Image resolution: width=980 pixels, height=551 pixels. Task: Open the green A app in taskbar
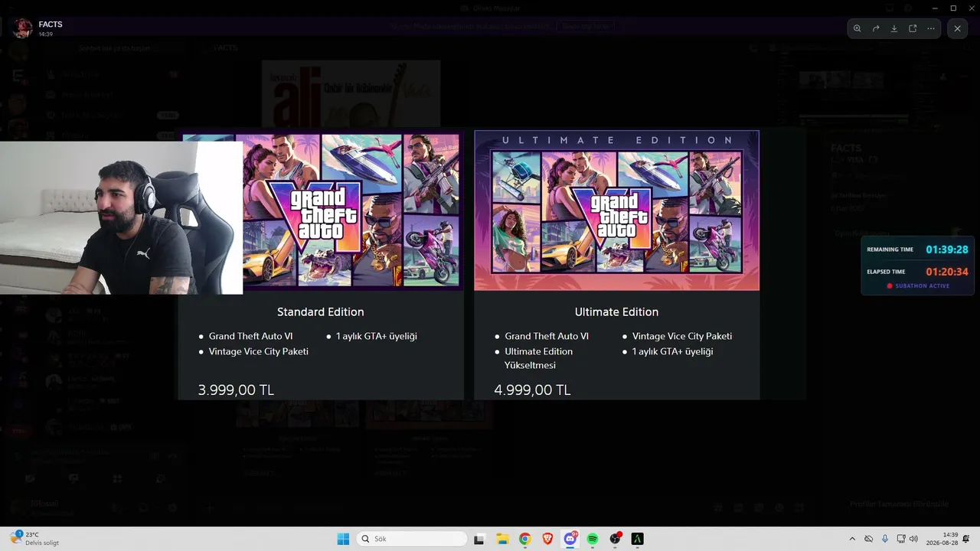point(637,539)
